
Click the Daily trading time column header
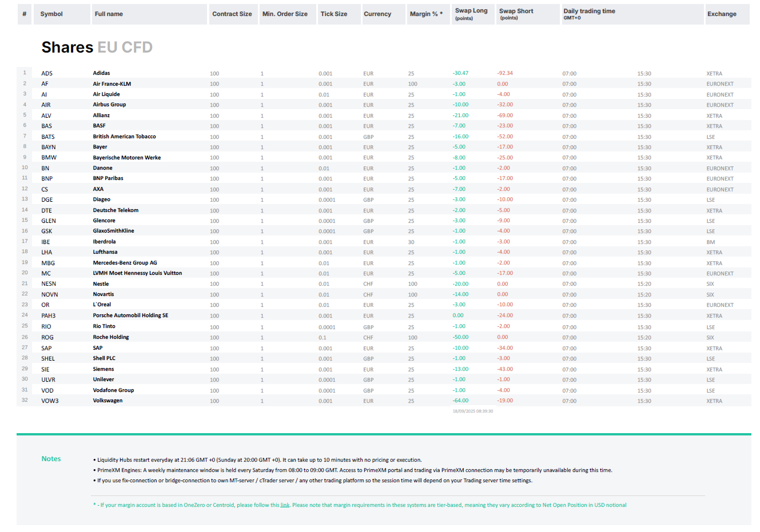click(x=632, y=14)
